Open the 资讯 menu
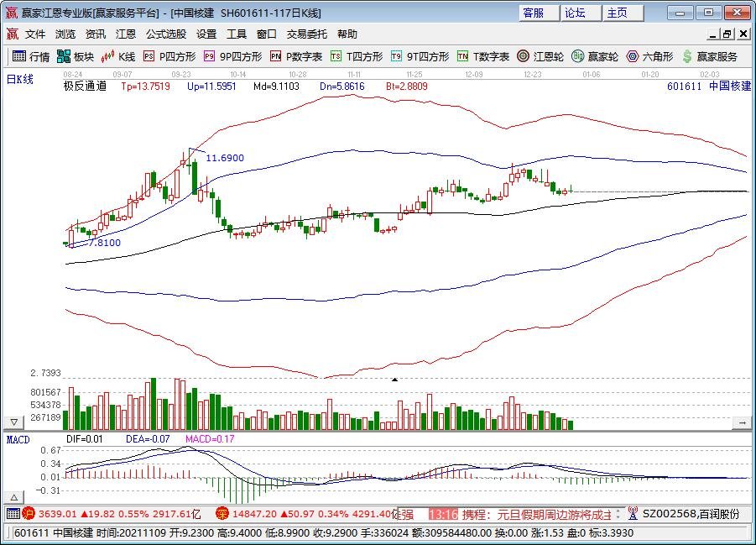 96,34
